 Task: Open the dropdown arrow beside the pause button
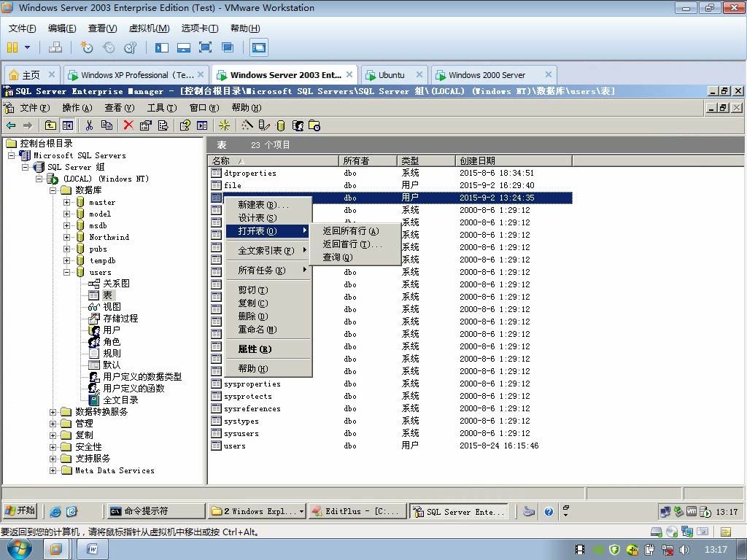pos(27,47)
